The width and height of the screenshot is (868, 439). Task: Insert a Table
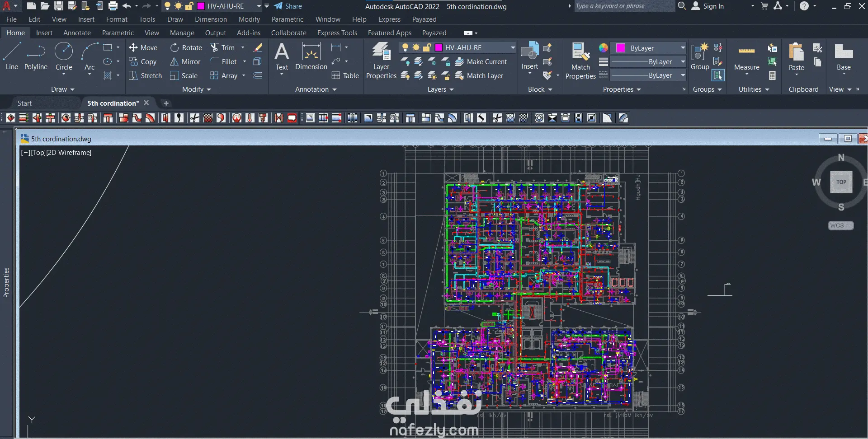[x=345, y=76]
